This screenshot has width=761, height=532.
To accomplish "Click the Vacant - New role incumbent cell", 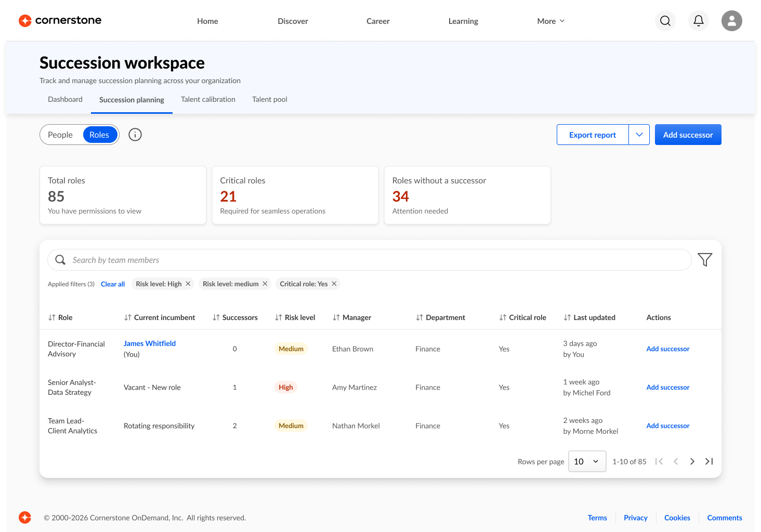I will [152, 387].
